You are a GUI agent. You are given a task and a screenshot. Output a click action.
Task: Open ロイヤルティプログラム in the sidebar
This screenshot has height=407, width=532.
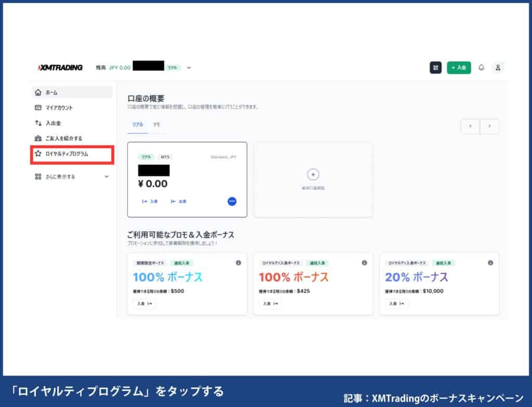pos(72,154)
